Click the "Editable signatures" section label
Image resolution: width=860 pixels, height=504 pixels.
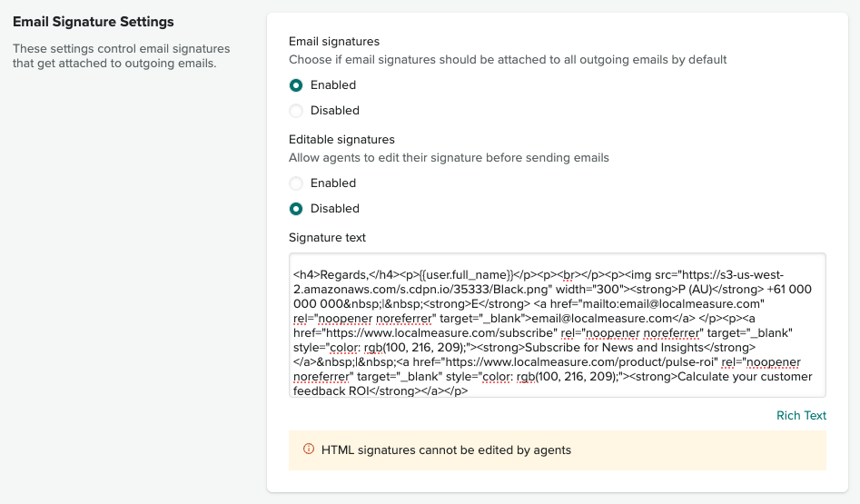point(341,140)
